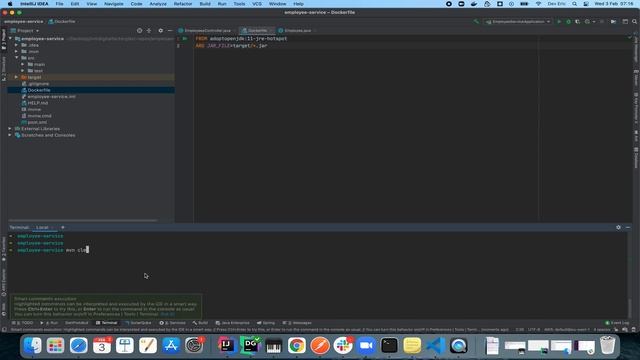Expand Scratches and Consoles node

click(11, 135)
